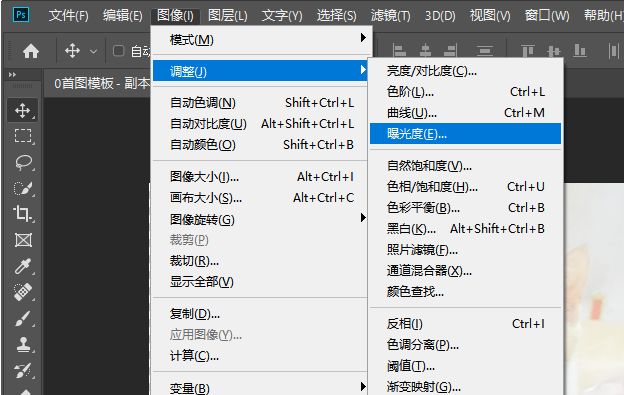Open 曝光度(E)... adjustment
624x395 pixels.
pos(465,134)
